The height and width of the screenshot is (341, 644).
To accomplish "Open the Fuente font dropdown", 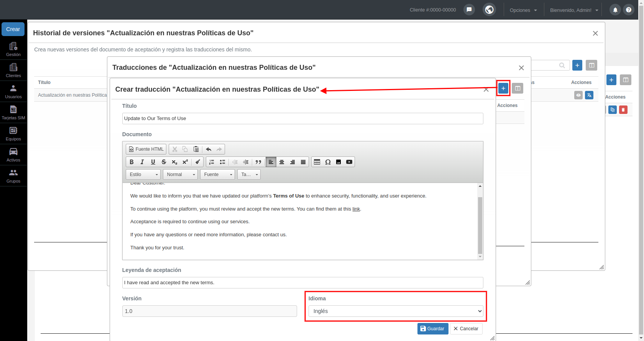I will tap(218, 175).
